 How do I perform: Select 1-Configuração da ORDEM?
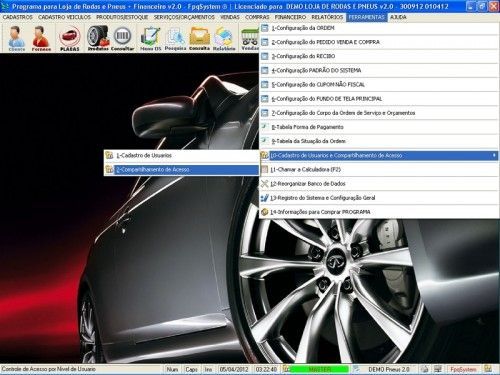coord(379,28)
